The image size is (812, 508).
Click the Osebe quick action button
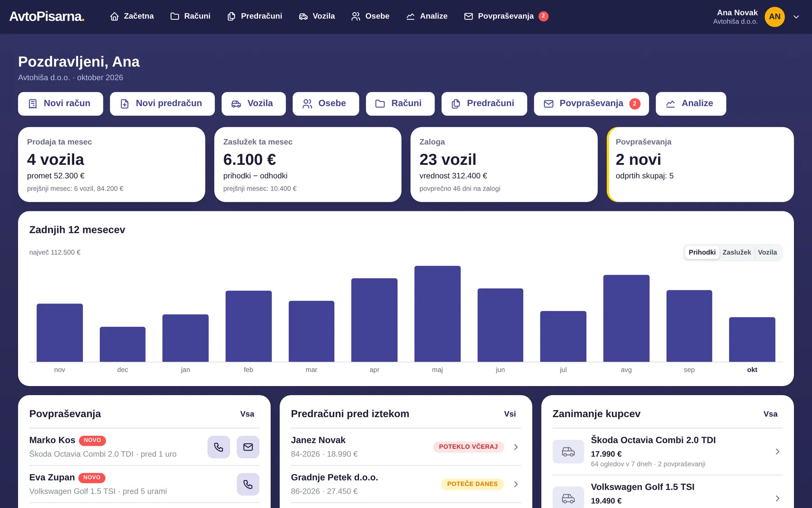326,104
